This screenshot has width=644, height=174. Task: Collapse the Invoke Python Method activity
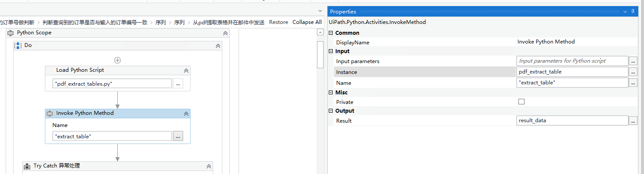pyautogui.click(x=186, y=114)
